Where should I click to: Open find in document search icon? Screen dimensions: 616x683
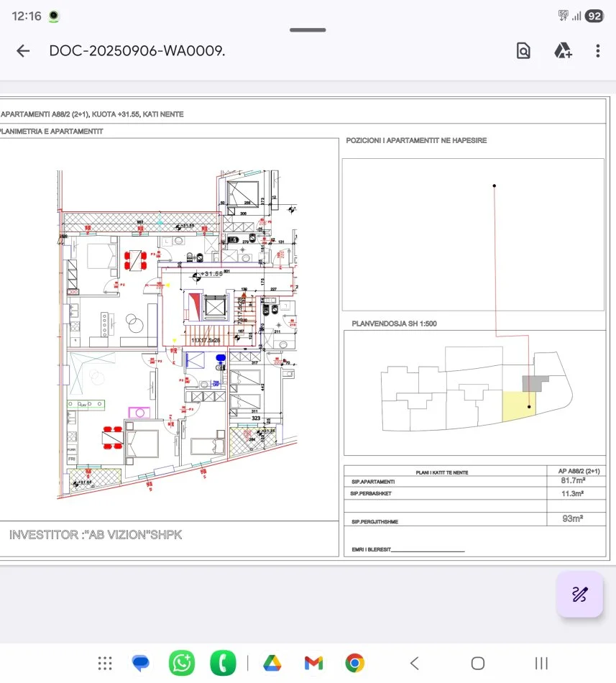(x=523, y=50)
